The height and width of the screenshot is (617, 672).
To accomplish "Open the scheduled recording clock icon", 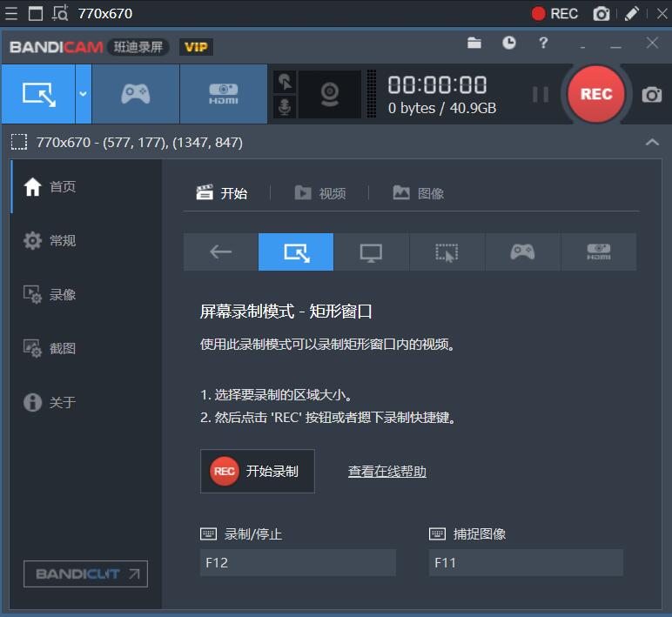I will (x=508, y=43).
